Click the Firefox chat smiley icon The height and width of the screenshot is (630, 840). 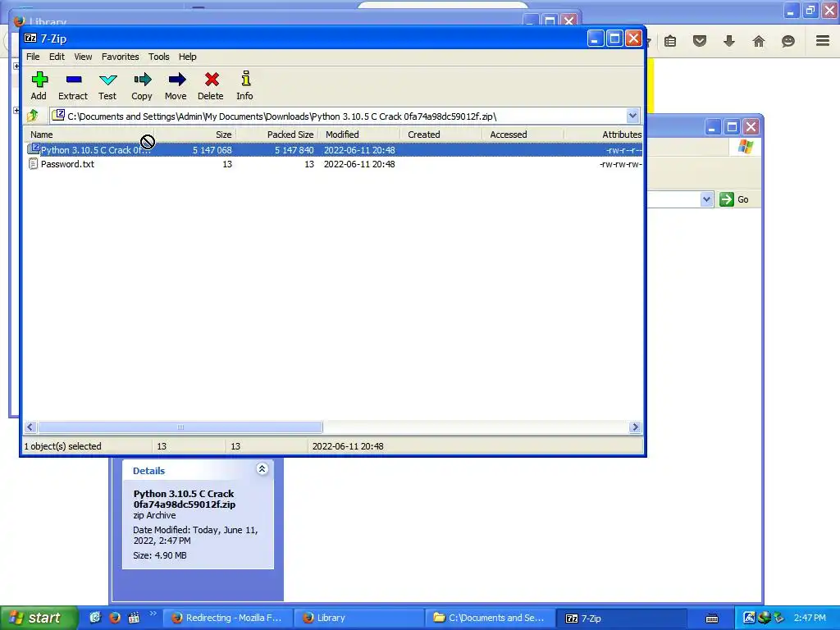788,41
